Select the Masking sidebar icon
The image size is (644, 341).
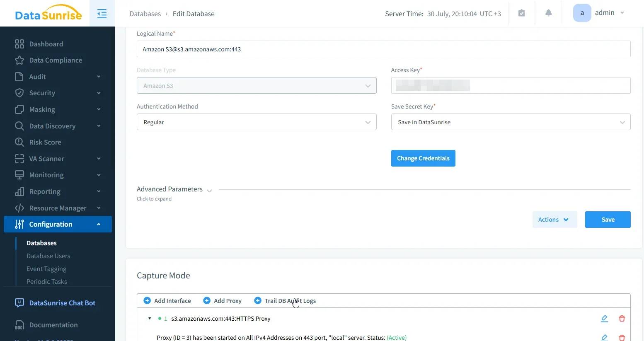pos(19,109)
